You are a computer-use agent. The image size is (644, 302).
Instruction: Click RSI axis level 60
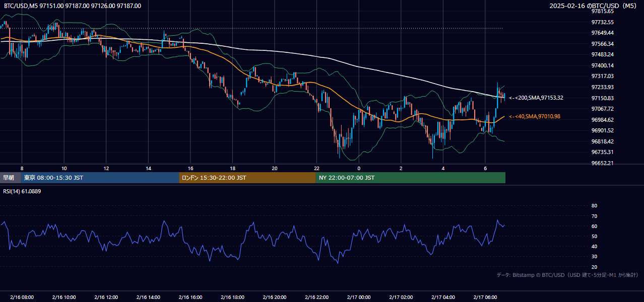click(x=594, y=226)
